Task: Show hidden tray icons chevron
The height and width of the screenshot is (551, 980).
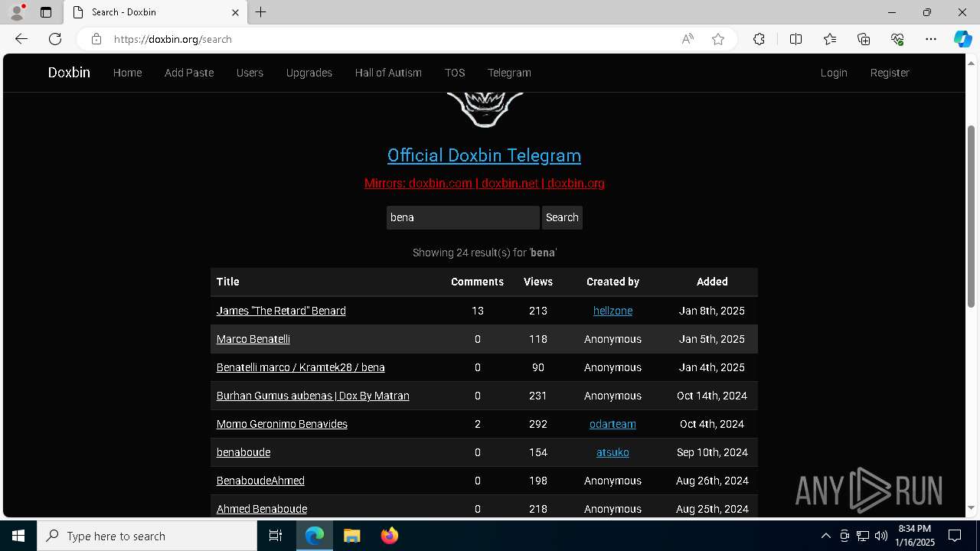Action: (x=825, y=536)
